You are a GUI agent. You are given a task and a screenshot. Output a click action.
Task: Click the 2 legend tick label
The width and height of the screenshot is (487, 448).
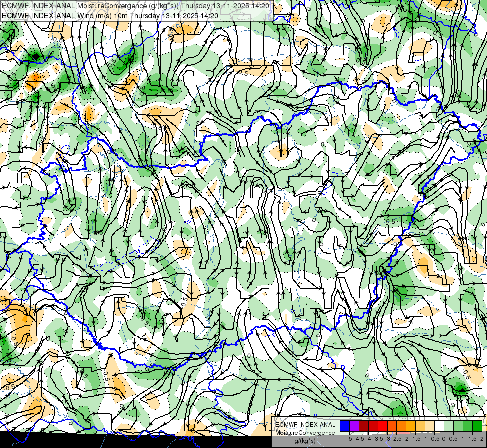pos(482,439)
